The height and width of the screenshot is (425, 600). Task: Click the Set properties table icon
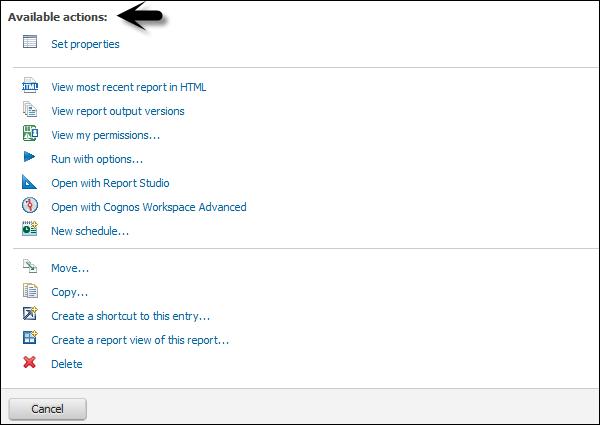pos(30,43)
